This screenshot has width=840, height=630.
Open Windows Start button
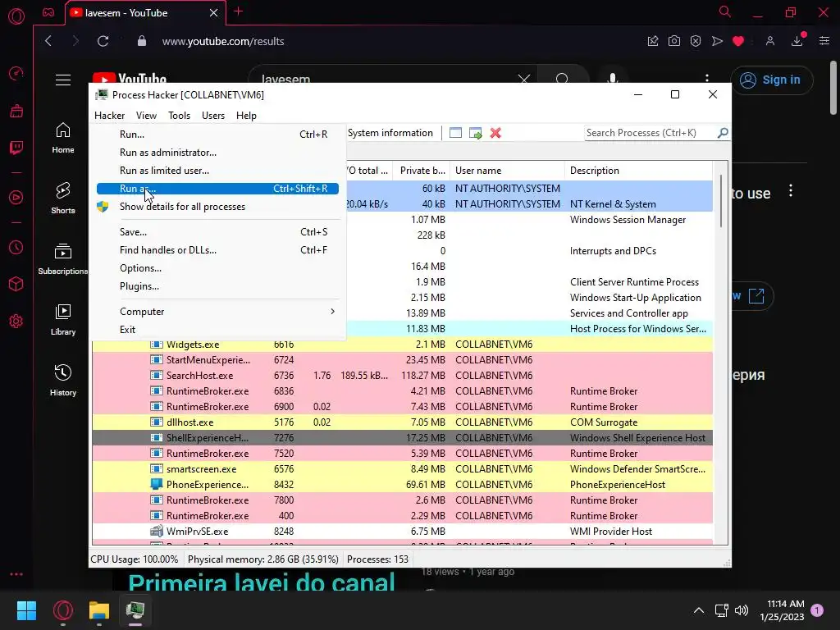tap(26, 610)
